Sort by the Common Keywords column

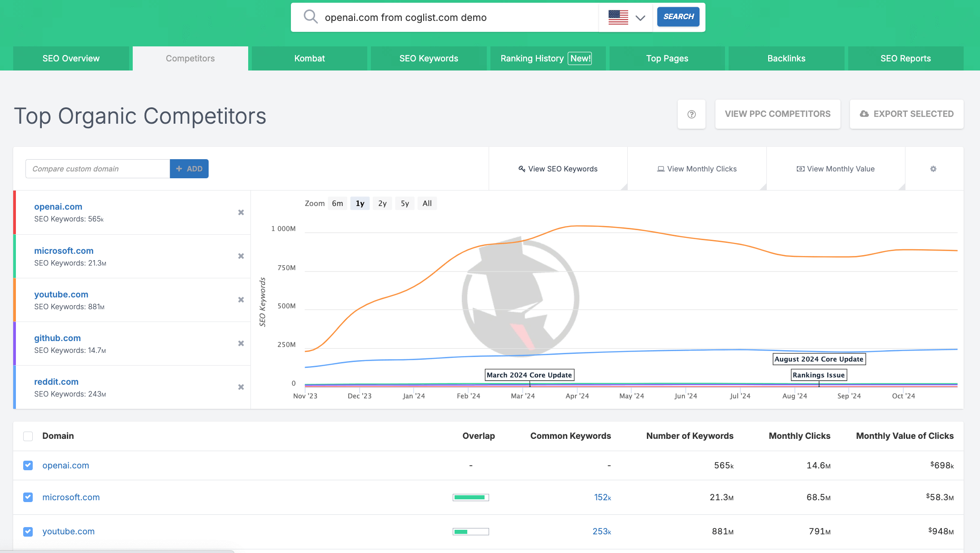[x=570, y=436]
